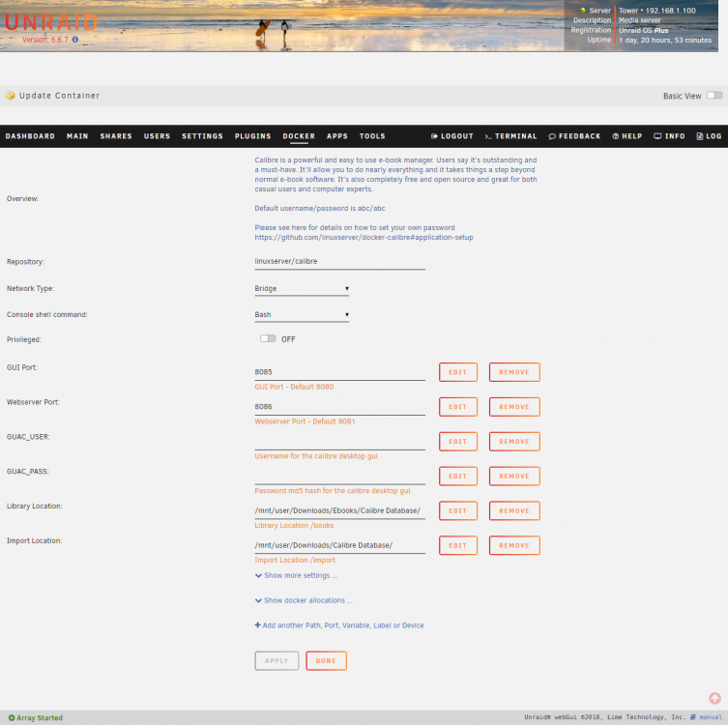Click the uptime value text

click(665, 41)
